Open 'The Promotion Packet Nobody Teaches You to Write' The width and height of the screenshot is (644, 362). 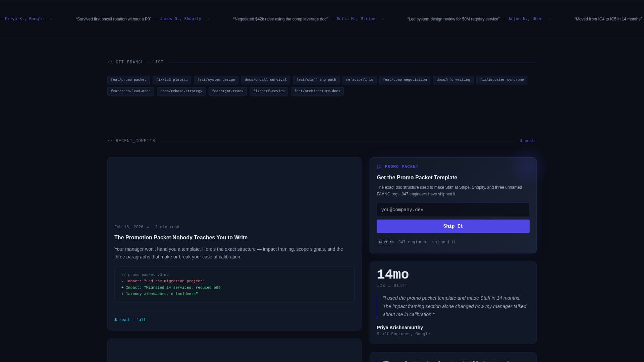[181, 238]
